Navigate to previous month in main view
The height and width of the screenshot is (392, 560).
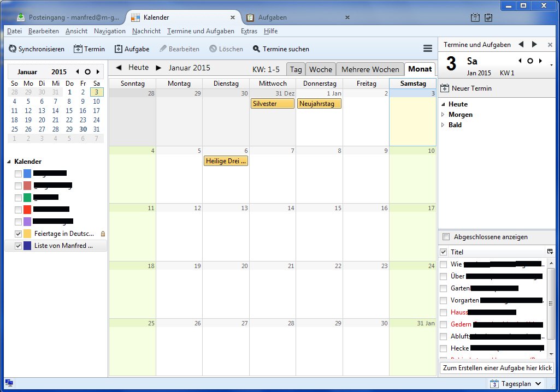pyautogui.click(x=119, y=68)
